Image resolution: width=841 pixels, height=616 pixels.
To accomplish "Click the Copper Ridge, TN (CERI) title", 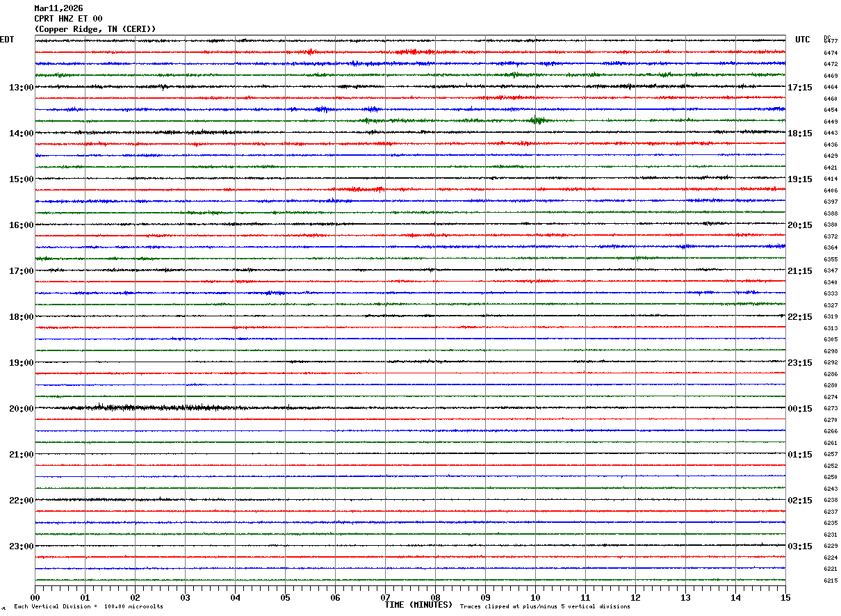I will [x=95, y=29].
